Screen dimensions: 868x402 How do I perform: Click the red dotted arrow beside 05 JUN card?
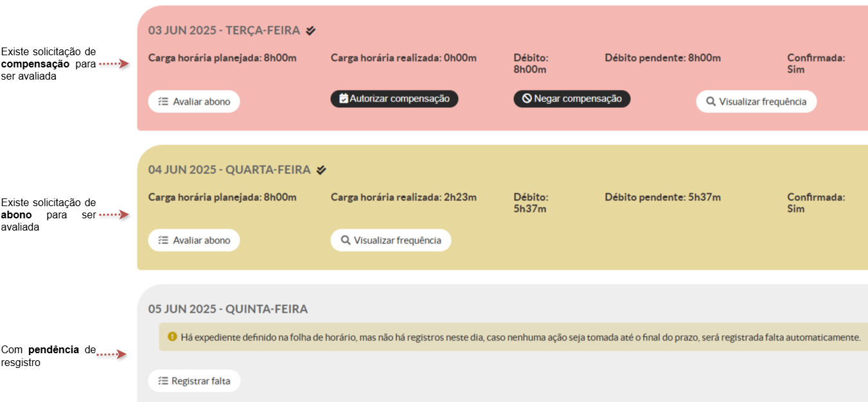click(112, 354)
